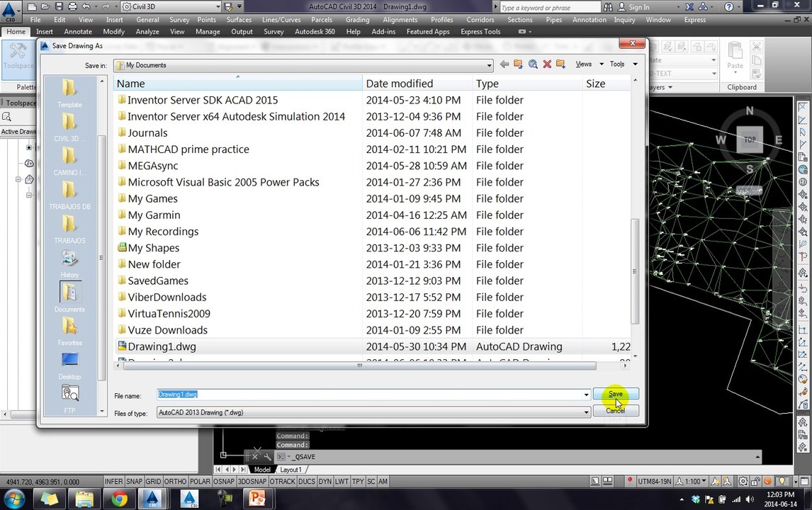Open the Views dropdown in Save dialog

(x=590, y=64)
